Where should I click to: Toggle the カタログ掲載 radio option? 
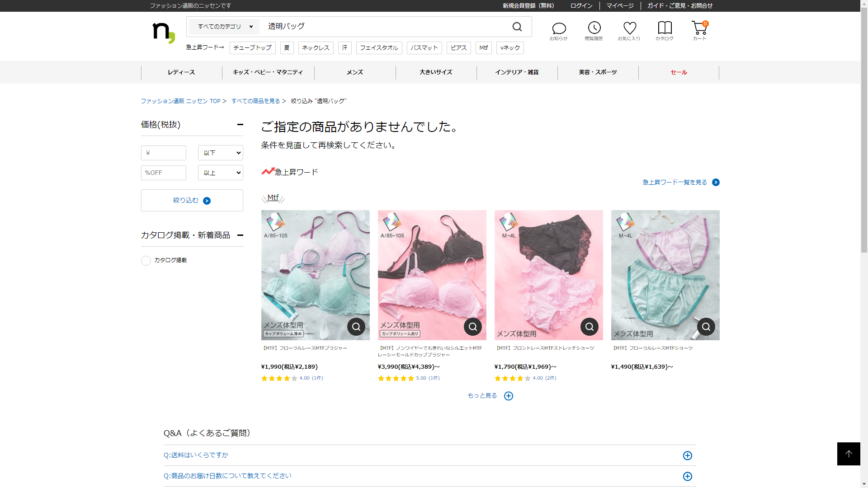pos(146,261)
